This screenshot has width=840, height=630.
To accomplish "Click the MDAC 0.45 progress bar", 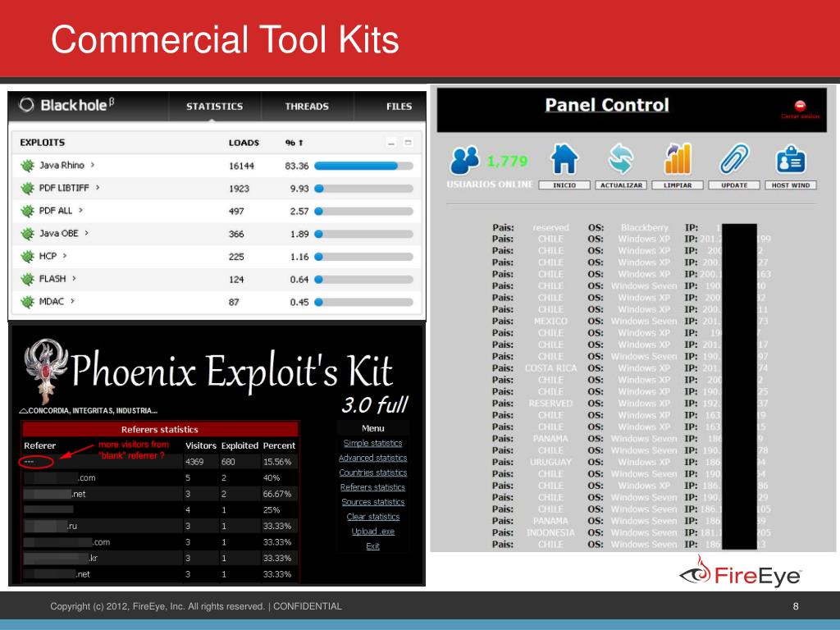I will (363, 302).
